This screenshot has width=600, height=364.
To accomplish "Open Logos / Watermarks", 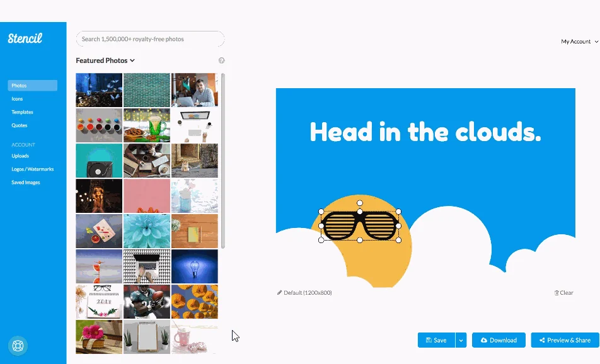I will pos(33,169).
